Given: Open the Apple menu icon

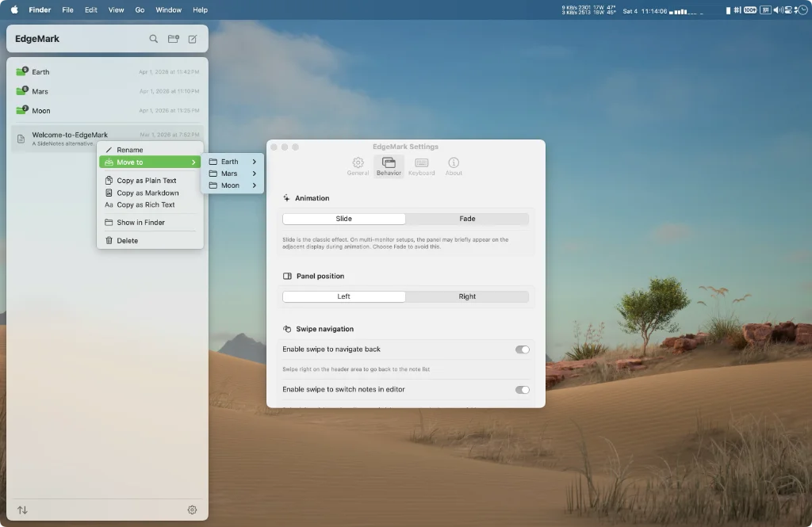Looking at the screenshot, I should point(13,10).
